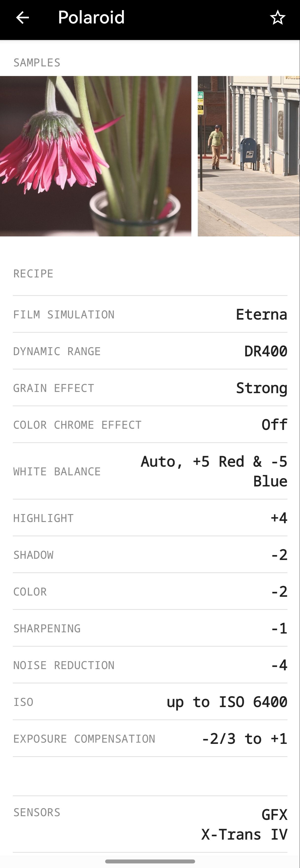
Task: Toggle the favorite star icon
Action: 278,18
